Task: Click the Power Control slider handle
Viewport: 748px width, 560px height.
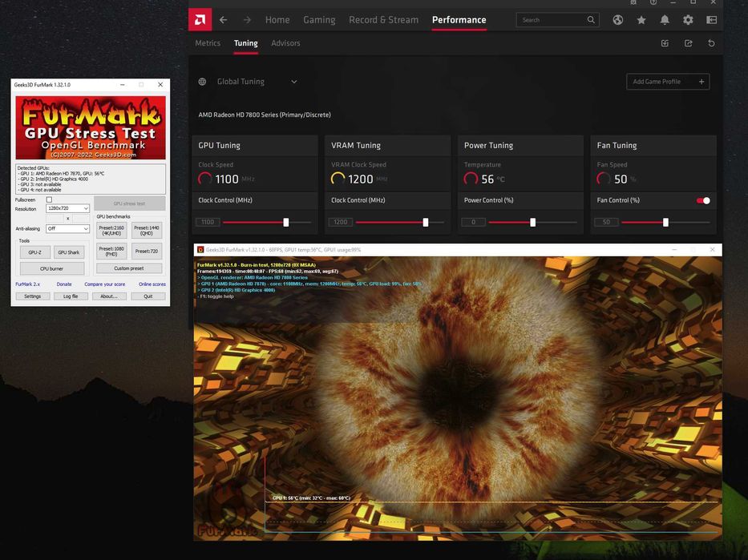Action: pos(533,222)
